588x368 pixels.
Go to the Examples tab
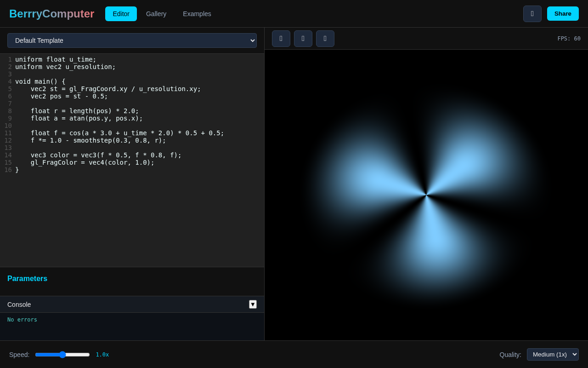tap(197, 14)
